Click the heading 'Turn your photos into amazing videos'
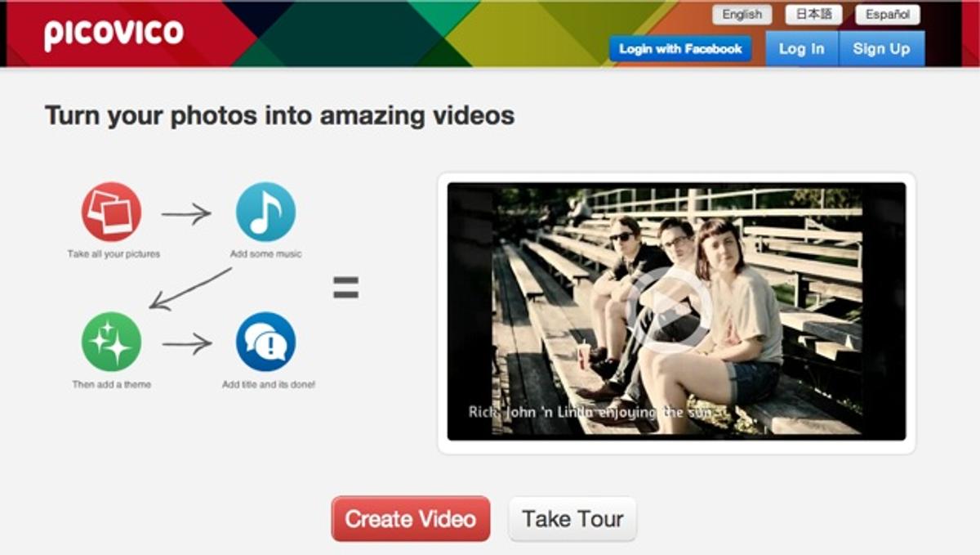Screen dimensions: 980x555 (x=279, y=115)
